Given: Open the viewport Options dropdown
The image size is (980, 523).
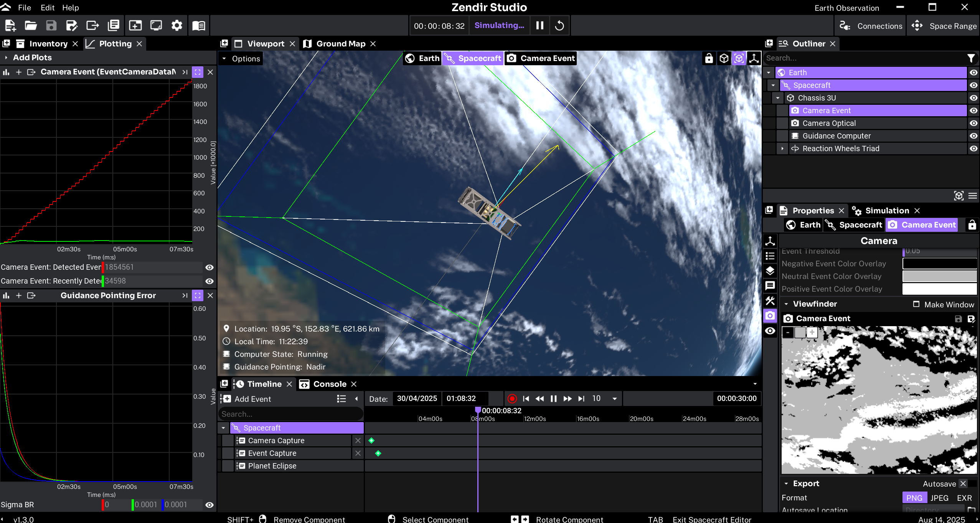Looking at the screenshot, I should (241, 59).
